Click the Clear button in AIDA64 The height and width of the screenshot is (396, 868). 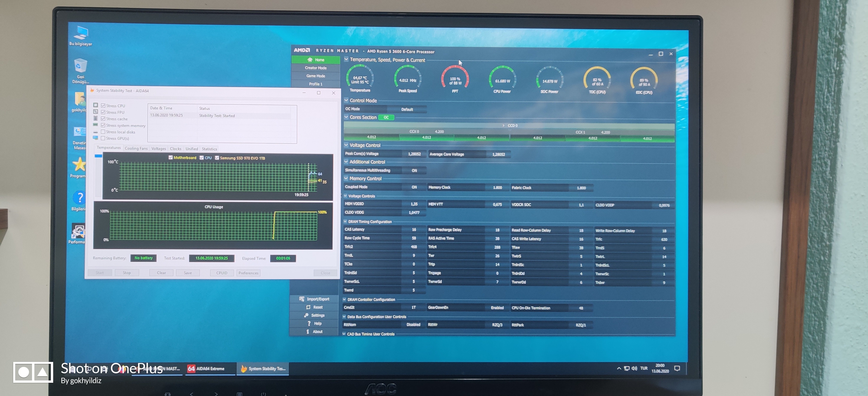click(x=161, y=273)
